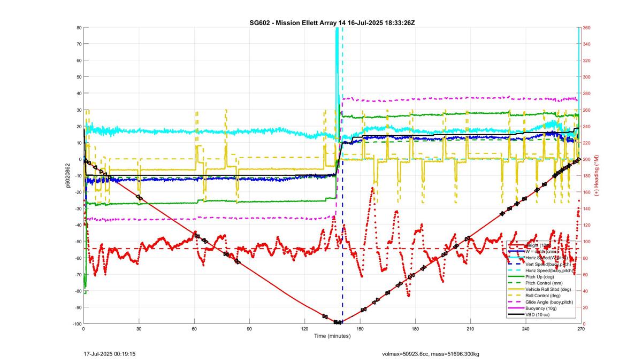Click "Vehicle Roll Stbd (deg)" legend entry
The image size is (642, 364).
tap(548, 289)
